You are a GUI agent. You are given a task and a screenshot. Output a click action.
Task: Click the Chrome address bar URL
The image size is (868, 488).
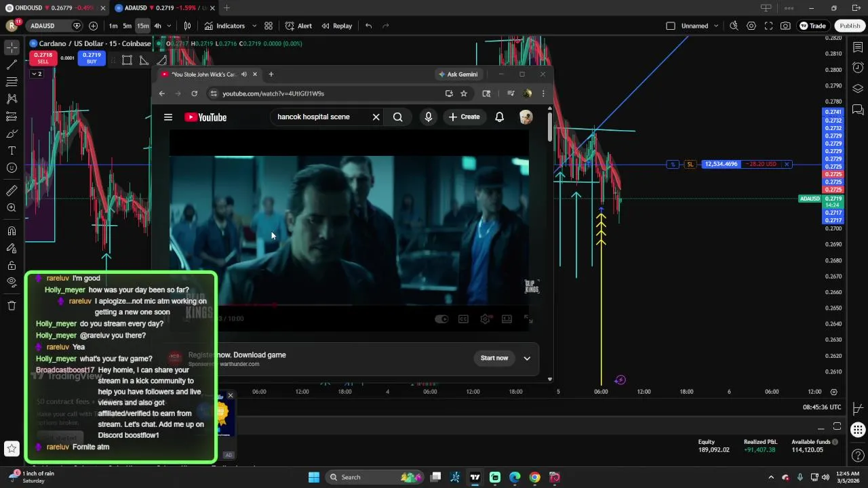(x=325, y=94)
